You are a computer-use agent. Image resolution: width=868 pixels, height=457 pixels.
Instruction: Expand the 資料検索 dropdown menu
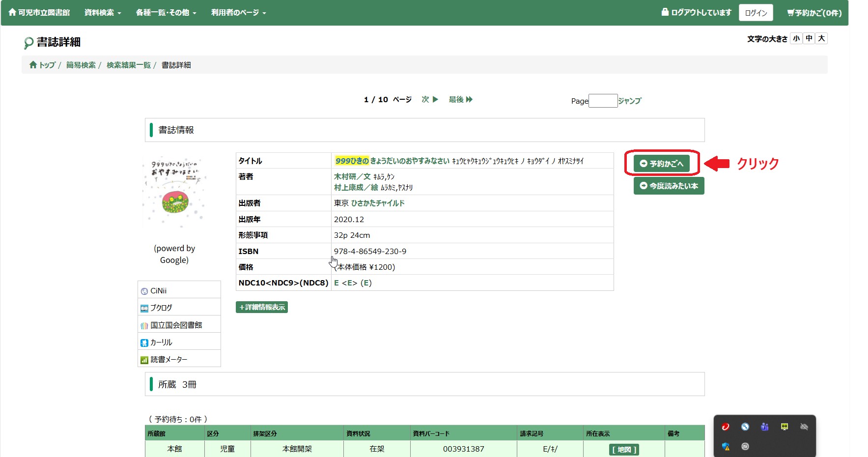[x=103, y=13]
